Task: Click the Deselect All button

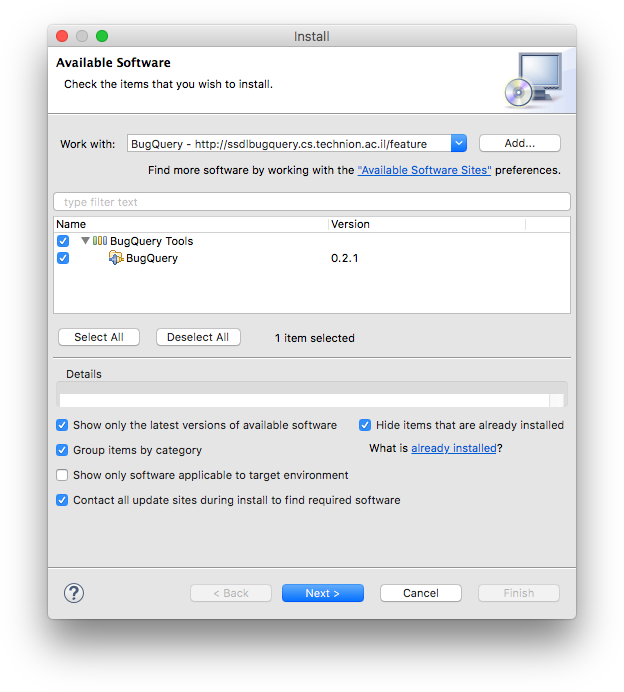Action: click(198, 337)
